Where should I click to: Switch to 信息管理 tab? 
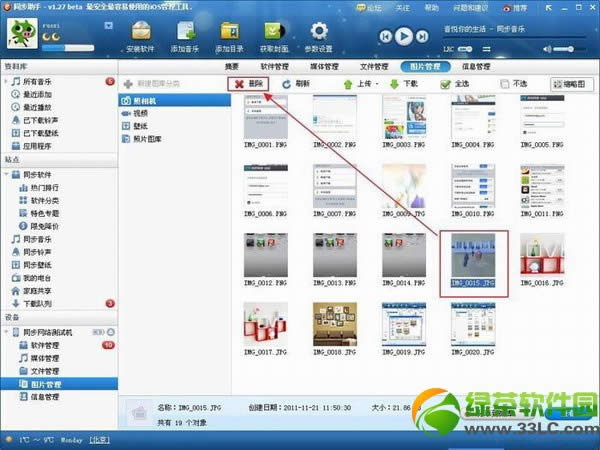(x=476, y=67)
